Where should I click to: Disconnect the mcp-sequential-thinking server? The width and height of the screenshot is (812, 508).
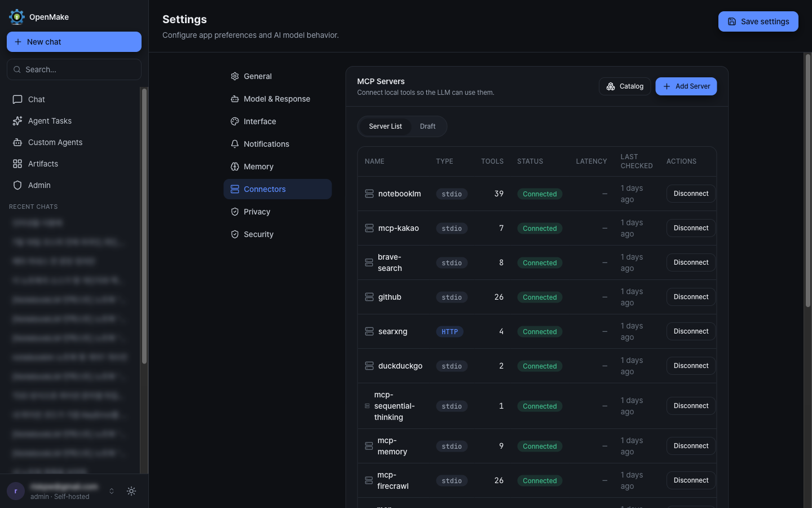[691, 406]
